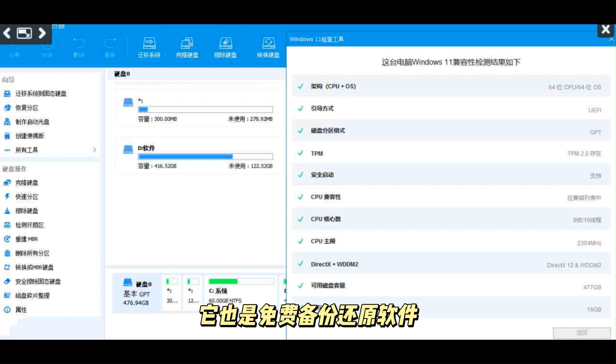Image resolution: width=616 pixels, height=364 pixels.
Task: Select 创建便携版 in sidebar
Action: pos(30,136)
